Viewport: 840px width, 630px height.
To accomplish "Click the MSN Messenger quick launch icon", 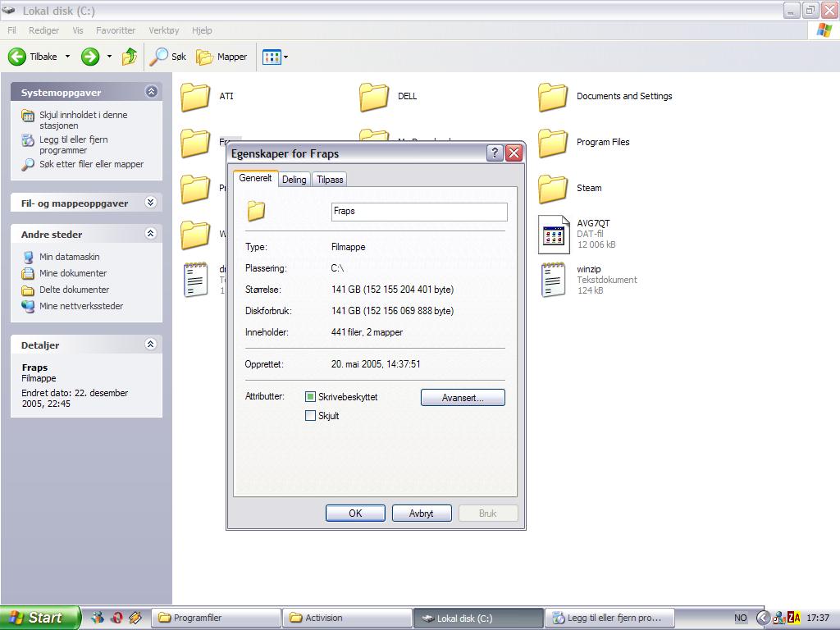I will coord(98,618).
